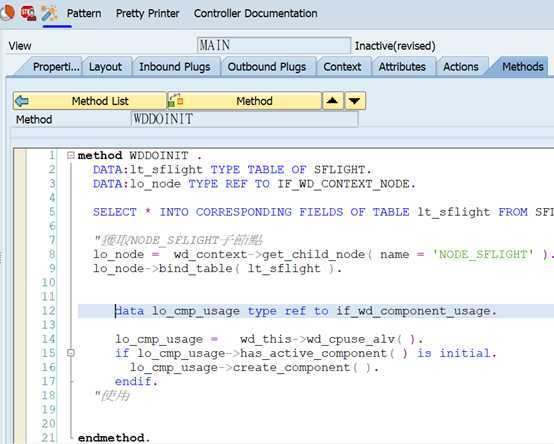Select the Actions tab
Viewport: 554px width, 444px height.
point(461,67)
